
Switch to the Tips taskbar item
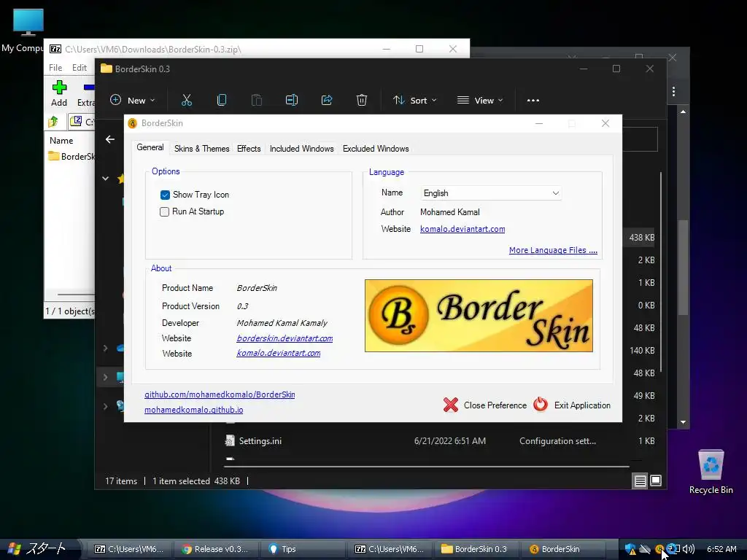point(303,549)
